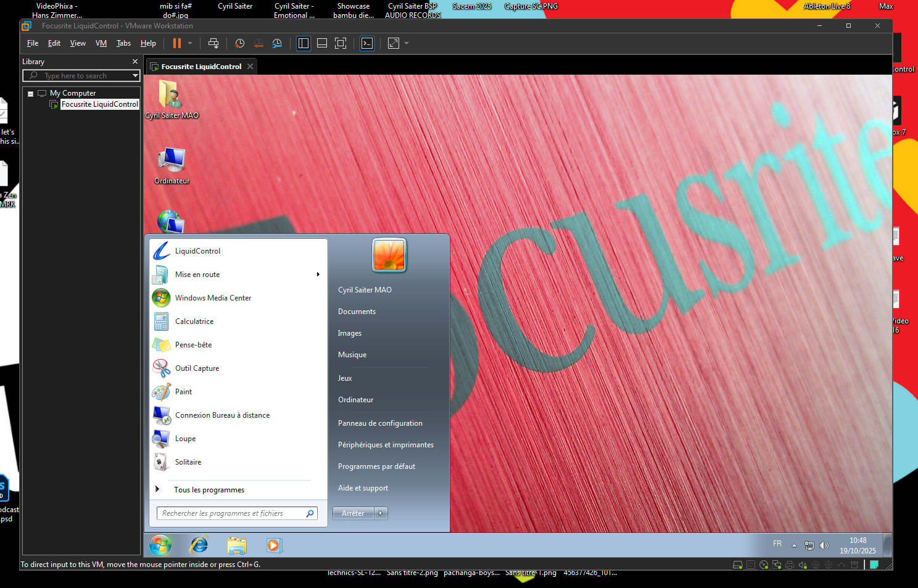Viewport: 918px width, 588px height.
Task: Click the Rechercher les programmes search box
Action: point(238,513)
